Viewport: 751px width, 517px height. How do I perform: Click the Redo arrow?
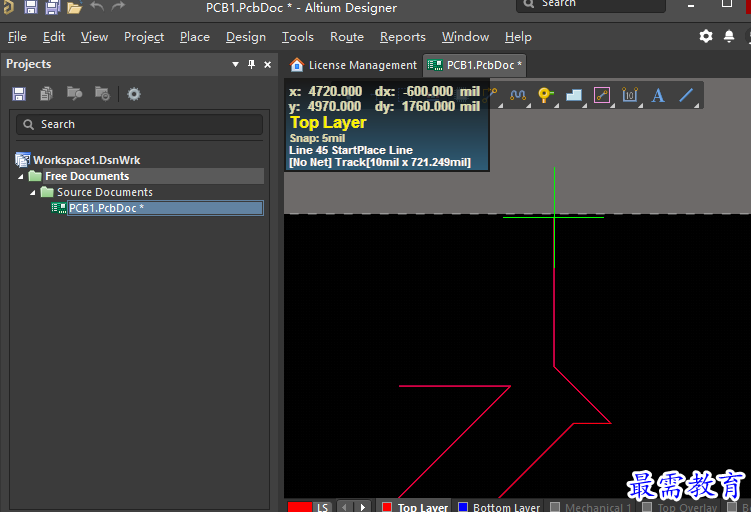point(118,6)
